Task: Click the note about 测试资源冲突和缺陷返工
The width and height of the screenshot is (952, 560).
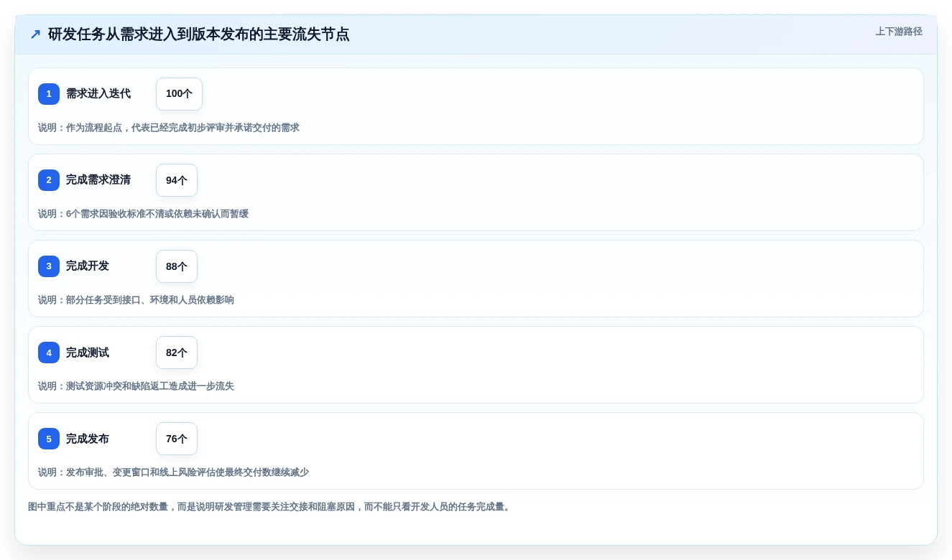Action: 136,386
